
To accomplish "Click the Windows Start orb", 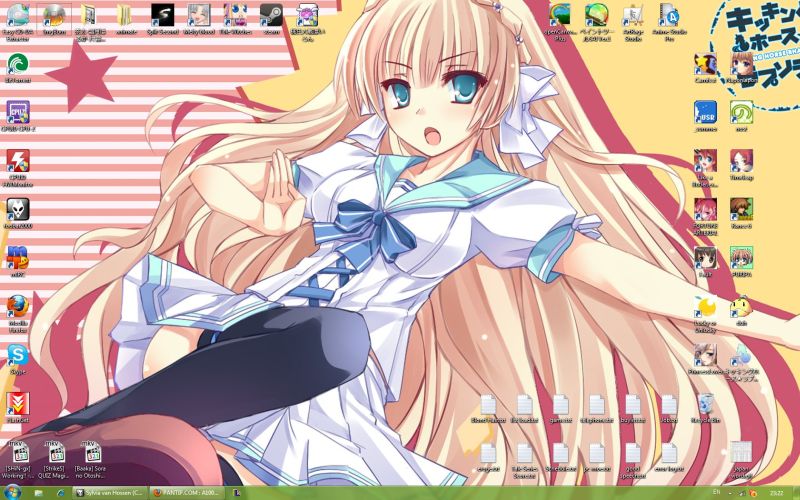I will [11, 493].
